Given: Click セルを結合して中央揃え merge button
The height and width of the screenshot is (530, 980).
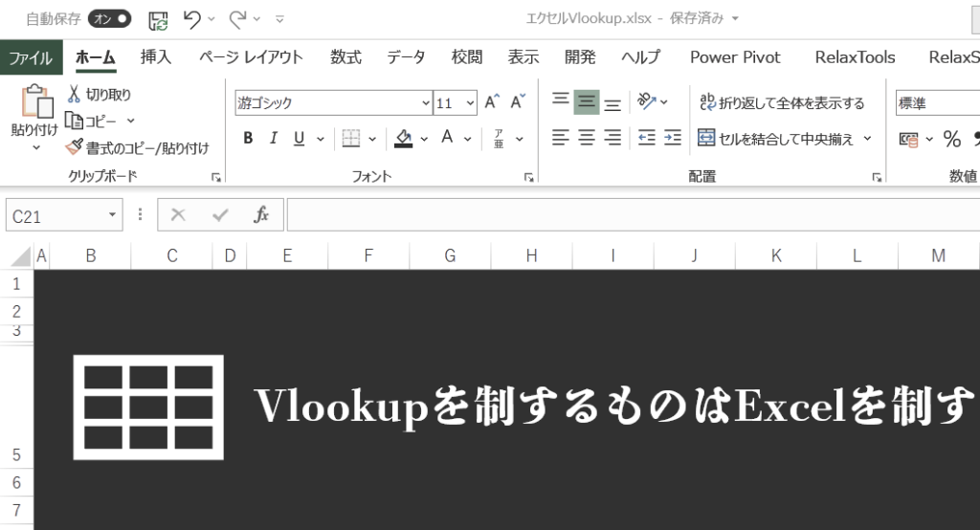Looking at the screenshot, I should point(775,139).
